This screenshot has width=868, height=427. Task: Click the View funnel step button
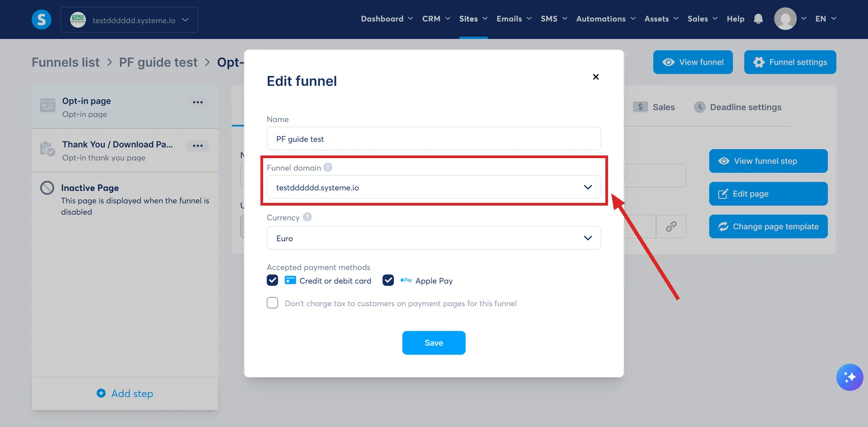coord(768,161)
